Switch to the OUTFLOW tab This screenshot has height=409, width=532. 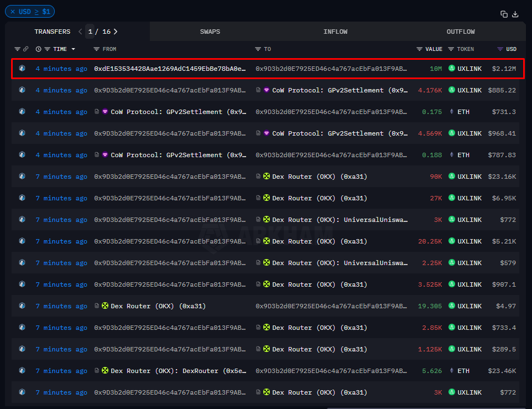[460, 32]
